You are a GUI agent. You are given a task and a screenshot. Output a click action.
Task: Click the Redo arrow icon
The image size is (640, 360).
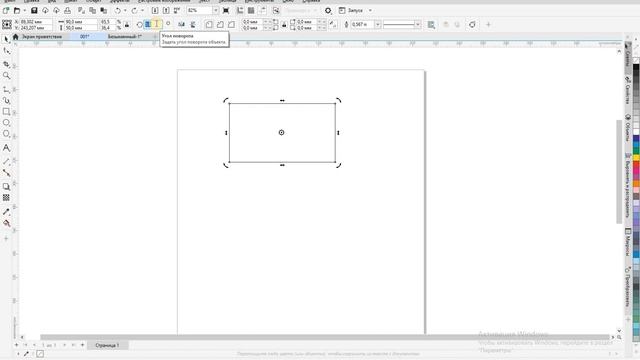(x=134, y=10)
